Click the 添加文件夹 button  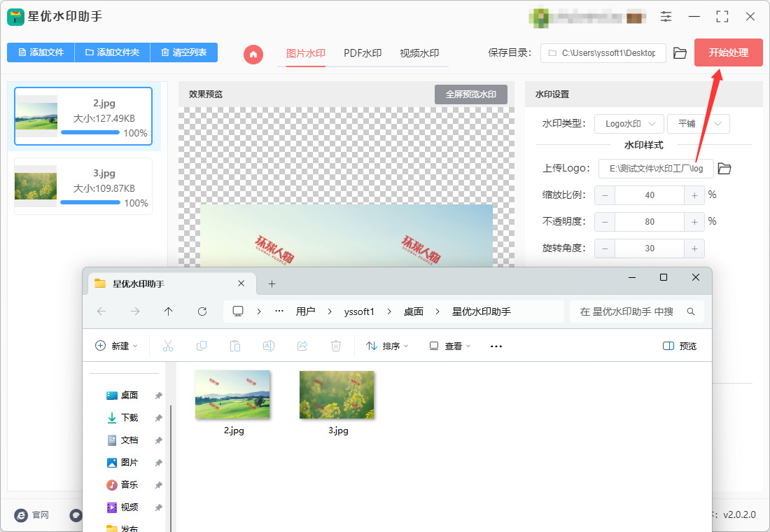pyautogui.click(x=113, y=52)
